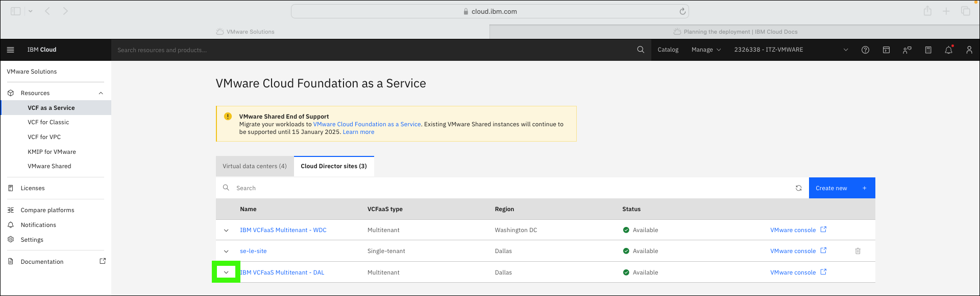The height and width of the screenshot is (296, 980).
Task: Open user profile avatar icon
Action: (969, 50)
